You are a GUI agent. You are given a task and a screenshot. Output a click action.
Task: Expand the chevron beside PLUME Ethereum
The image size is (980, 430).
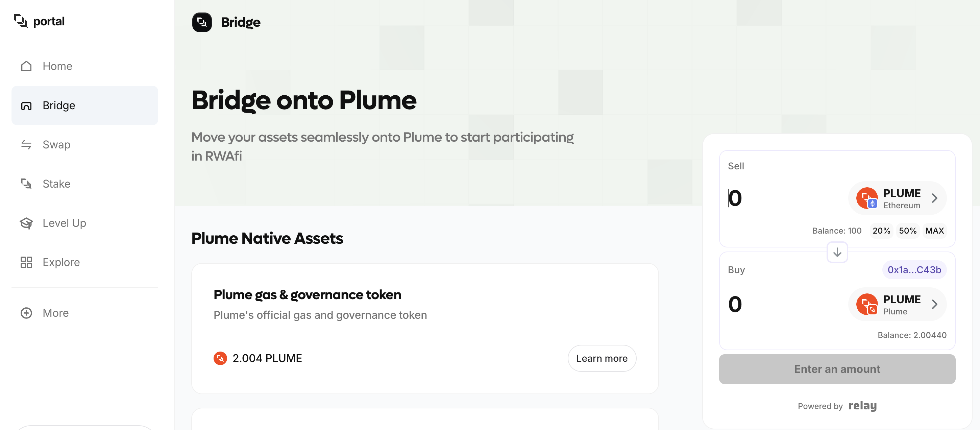934,198
